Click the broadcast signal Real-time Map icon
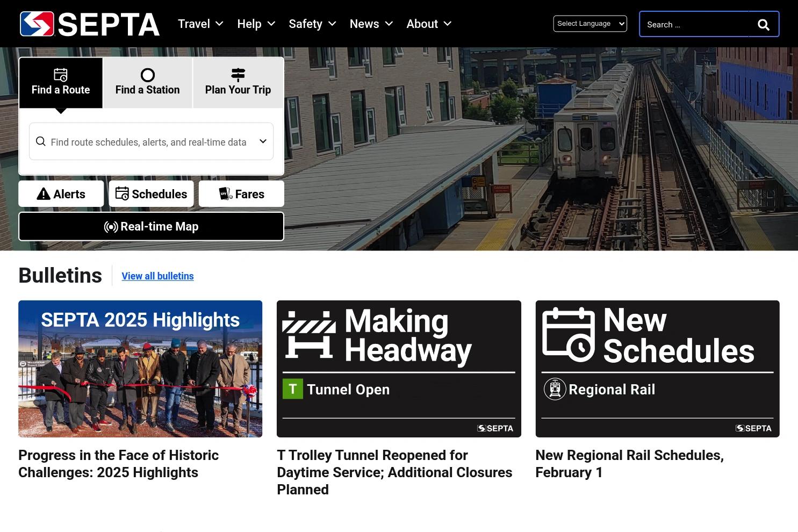Screen dimensions: 798x532 pyautogui.click(x=111, y=227)
